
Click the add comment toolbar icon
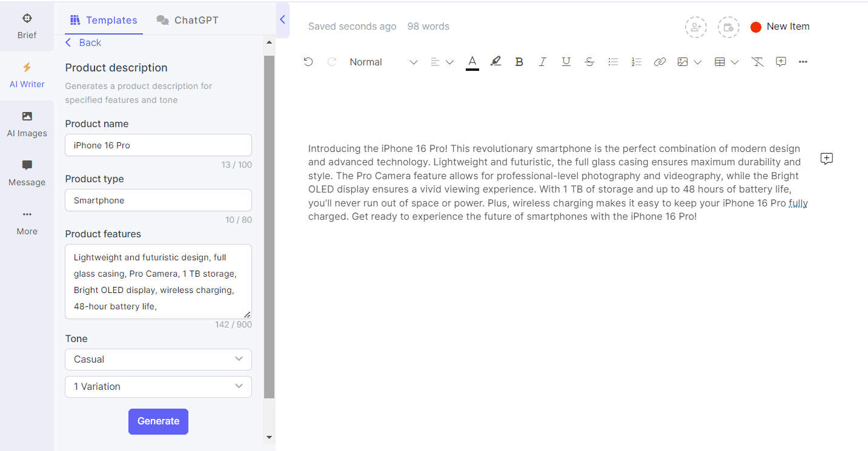click(781, 62)
